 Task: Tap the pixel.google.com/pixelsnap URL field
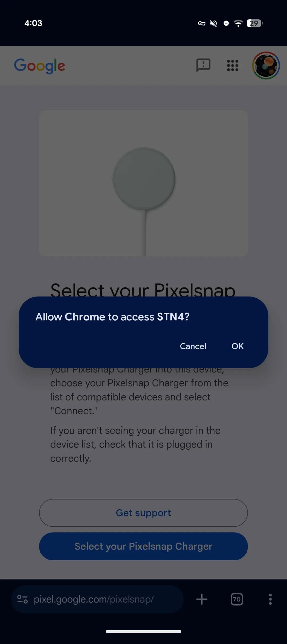(97, 599)
